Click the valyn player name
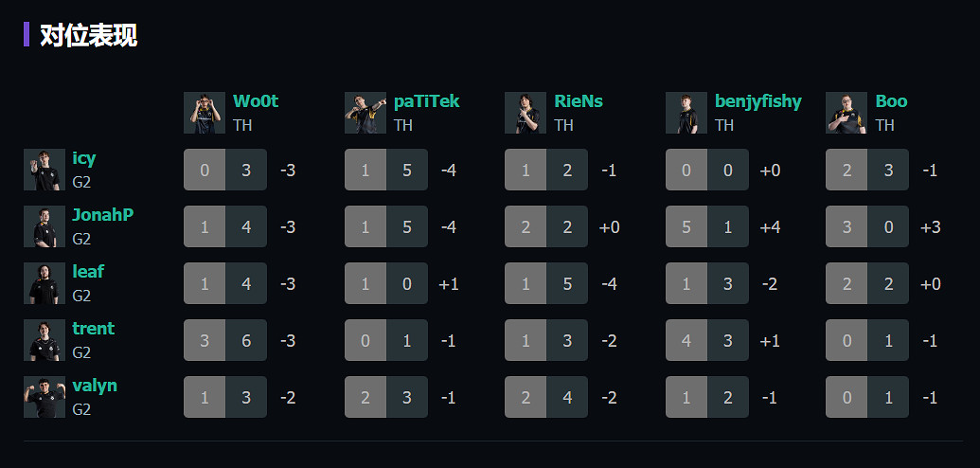This screenshot has height=468, width=980. pos(95,386)
